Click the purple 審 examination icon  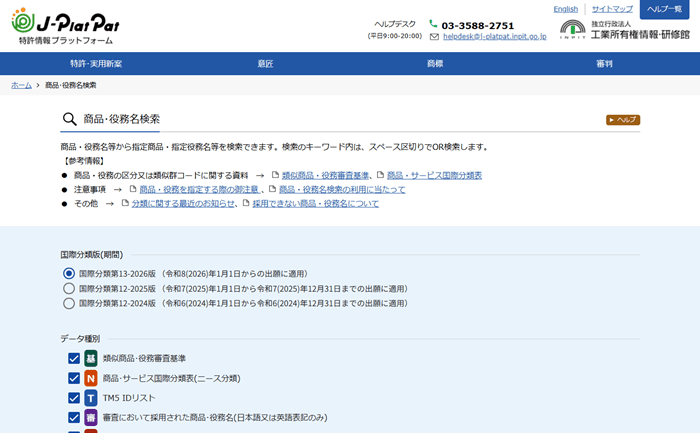coord(91,417)
